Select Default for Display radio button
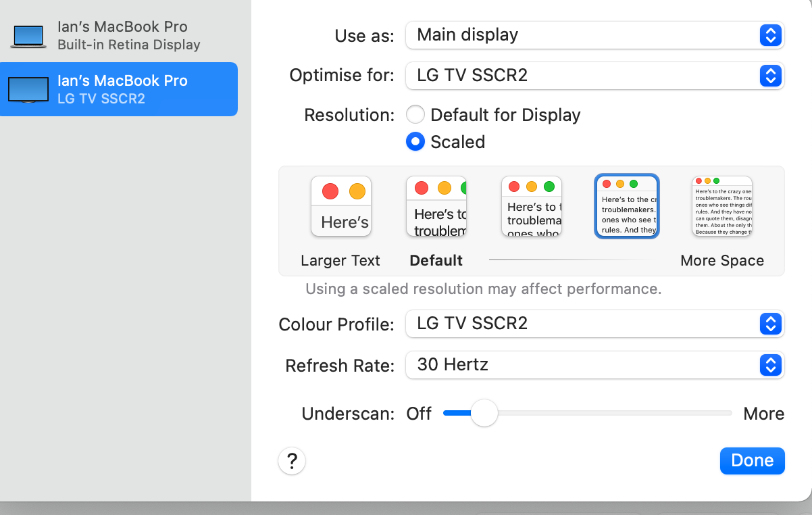The width and height of the screenshot is (812, 515). 415,115
